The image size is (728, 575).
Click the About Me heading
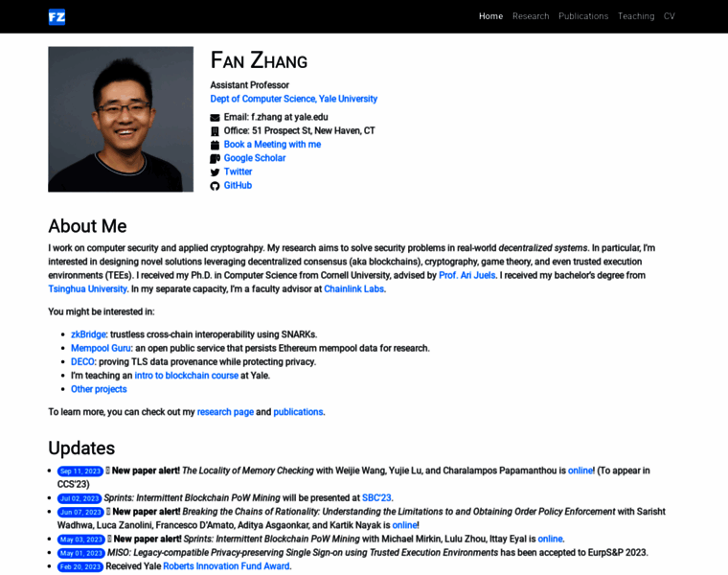87,226
